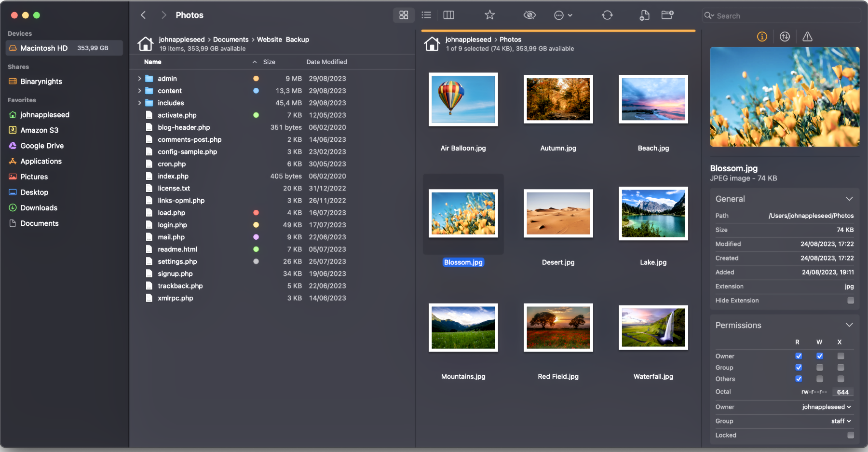Viewport: 868px width, 452px height.
Task: Uncheck Owner write permission checkbox
Action: (819, 356)
